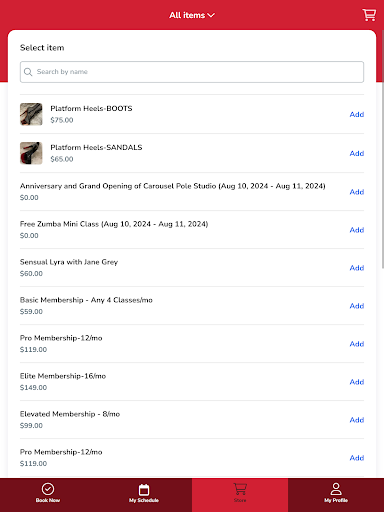Add Basic Membership Any 4 Classes/mo

coord(357,306)
